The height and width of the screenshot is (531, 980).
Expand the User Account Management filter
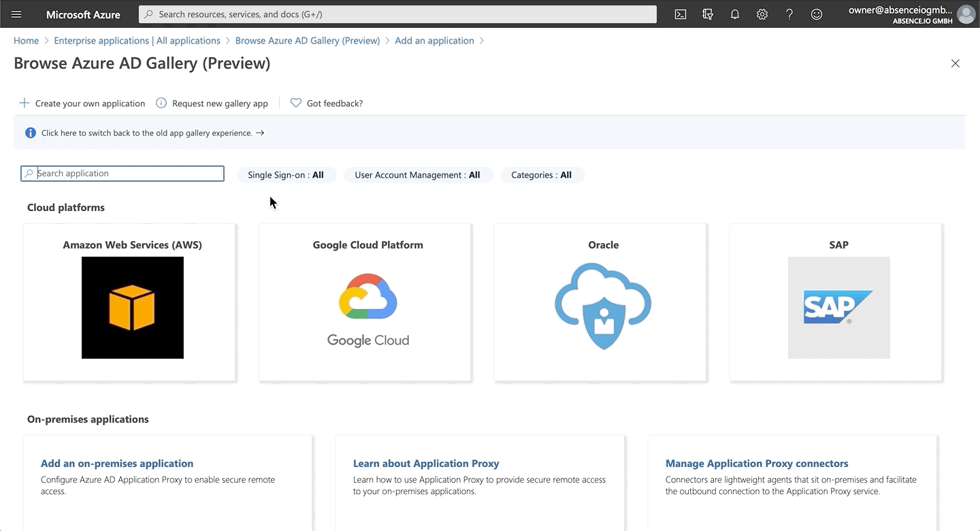[x=417, y=175]
